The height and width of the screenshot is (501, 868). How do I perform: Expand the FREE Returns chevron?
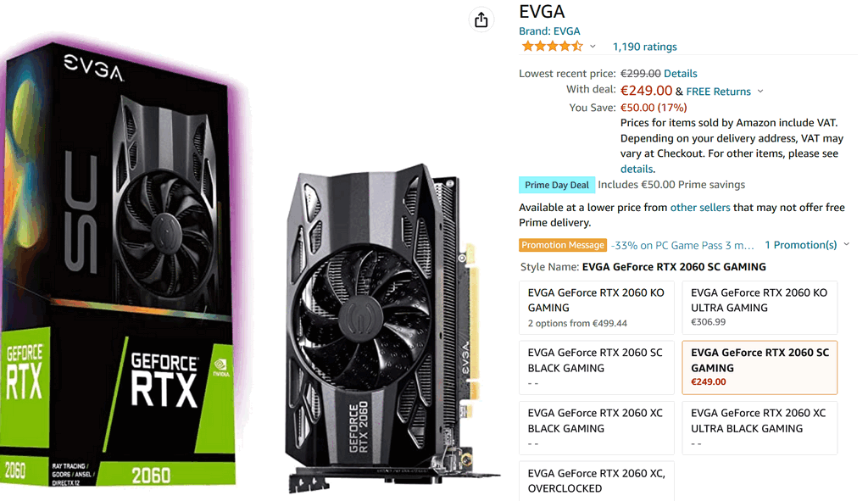coord(760,92)
